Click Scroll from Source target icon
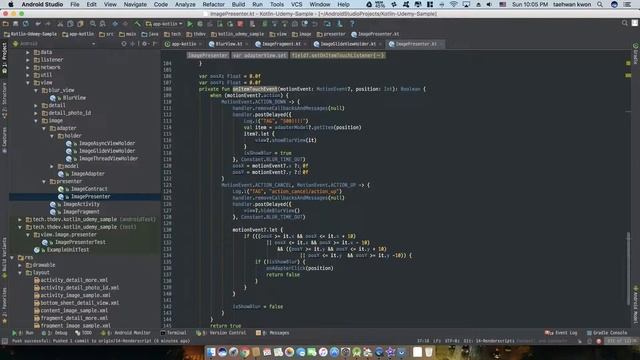 click(x=124, y=44)
